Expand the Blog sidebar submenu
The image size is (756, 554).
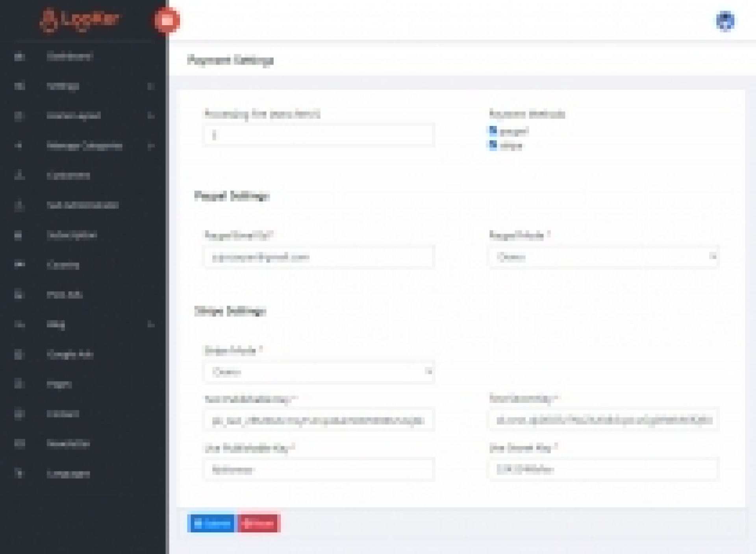83,325
